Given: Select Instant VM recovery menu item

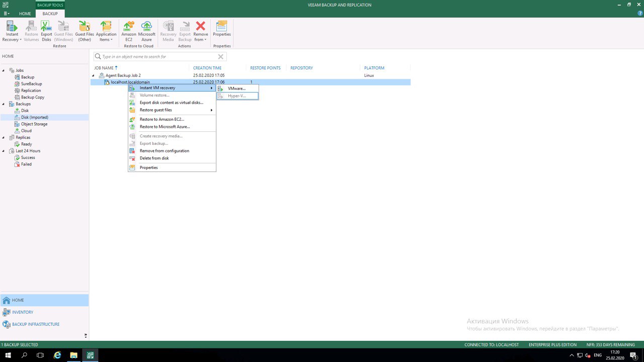Looking at the screenshot, I should click(172, 88).
